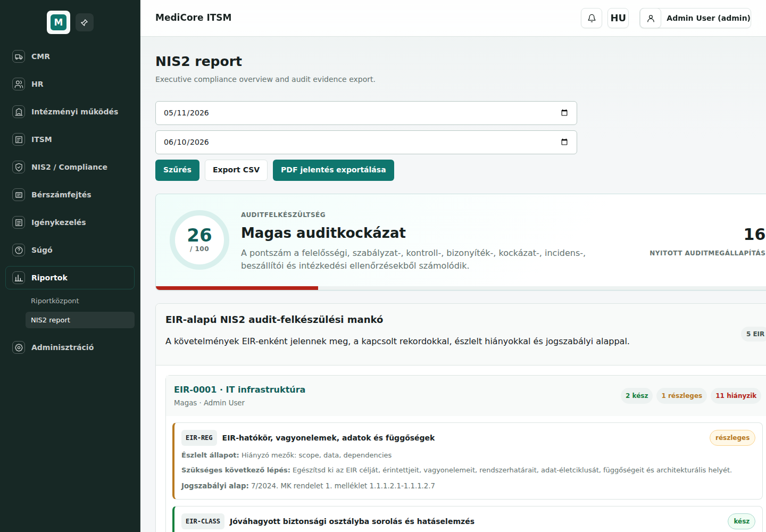Click 'EIR-hatókör, vagyonelemek, adatok és függőségek' title

tap(328, 438)
